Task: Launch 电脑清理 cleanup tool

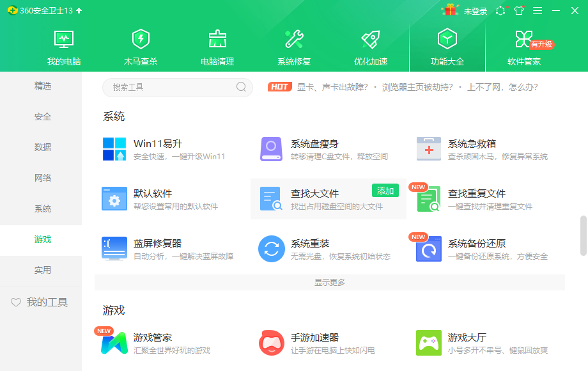Action: tap(217, 45)
